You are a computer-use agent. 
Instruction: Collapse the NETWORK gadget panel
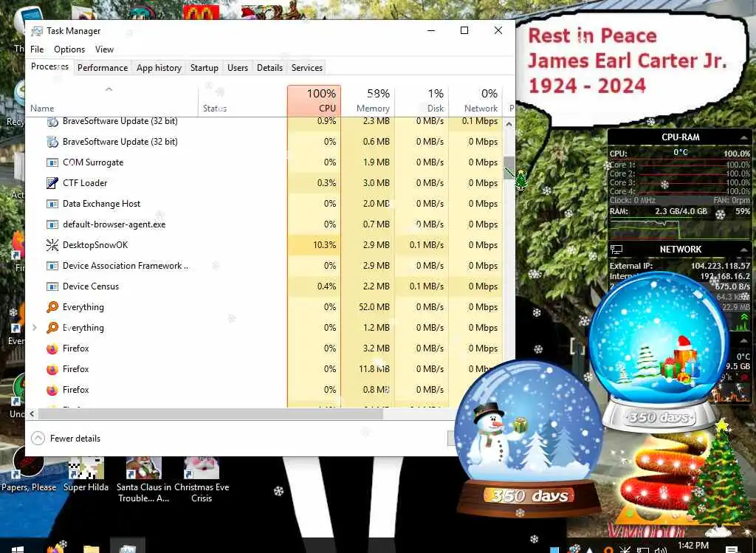pos(744,250)
